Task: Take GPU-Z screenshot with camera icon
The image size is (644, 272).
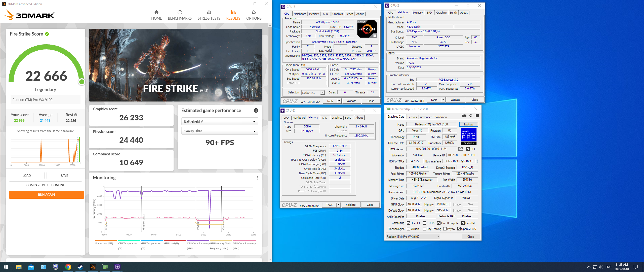Action: point(464,116)
